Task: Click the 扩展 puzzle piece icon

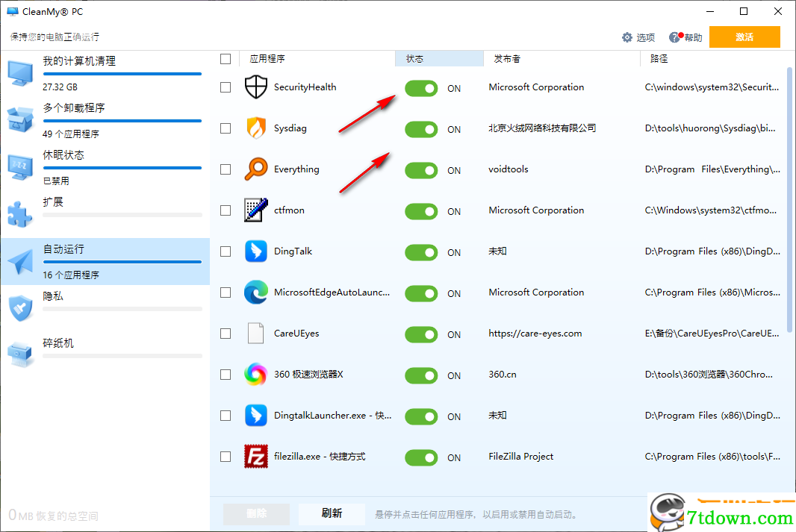Action: [20, 214]
